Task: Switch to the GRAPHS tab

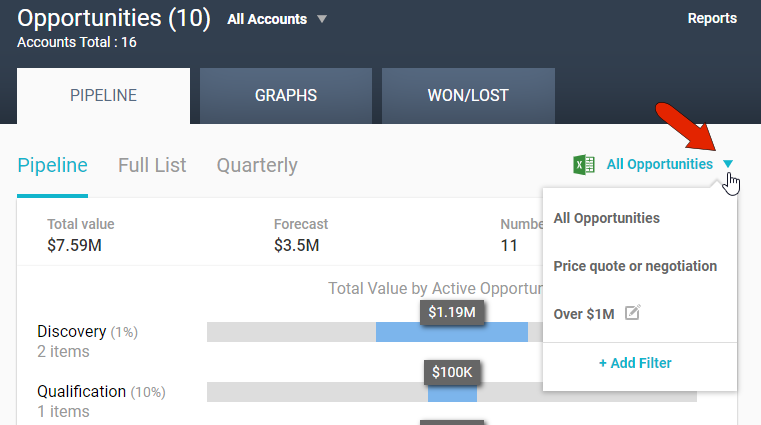Action: click(x=286, y=96)
